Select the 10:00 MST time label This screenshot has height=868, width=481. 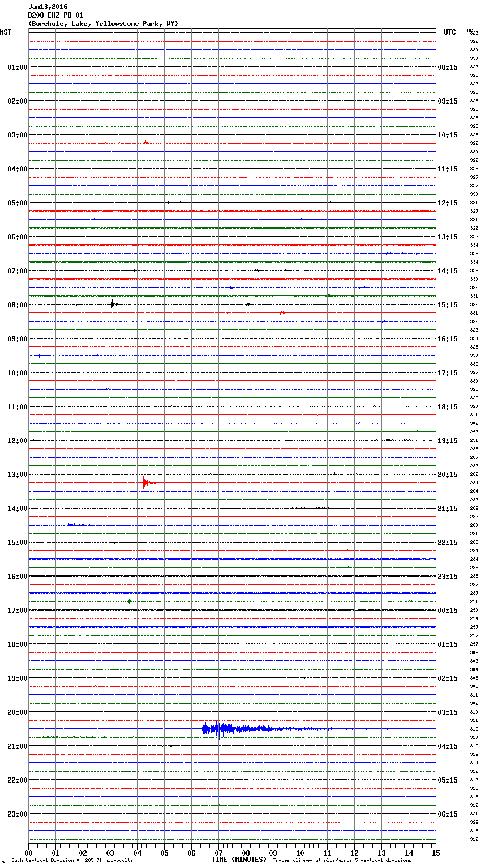[x=18, y=373]
